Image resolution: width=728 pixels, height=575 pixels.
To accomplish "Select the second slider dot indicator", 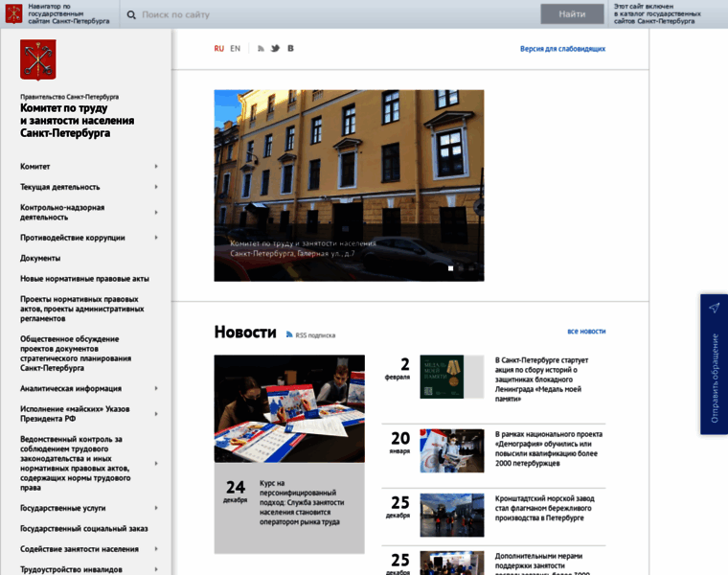I will 461,268.
